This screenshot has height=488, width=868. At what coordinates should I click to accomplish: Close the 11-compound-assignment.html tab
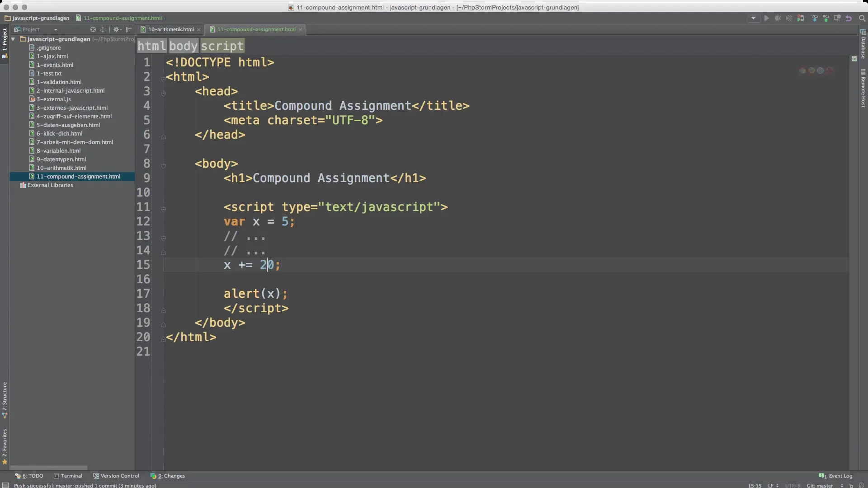tap(300, 30)
